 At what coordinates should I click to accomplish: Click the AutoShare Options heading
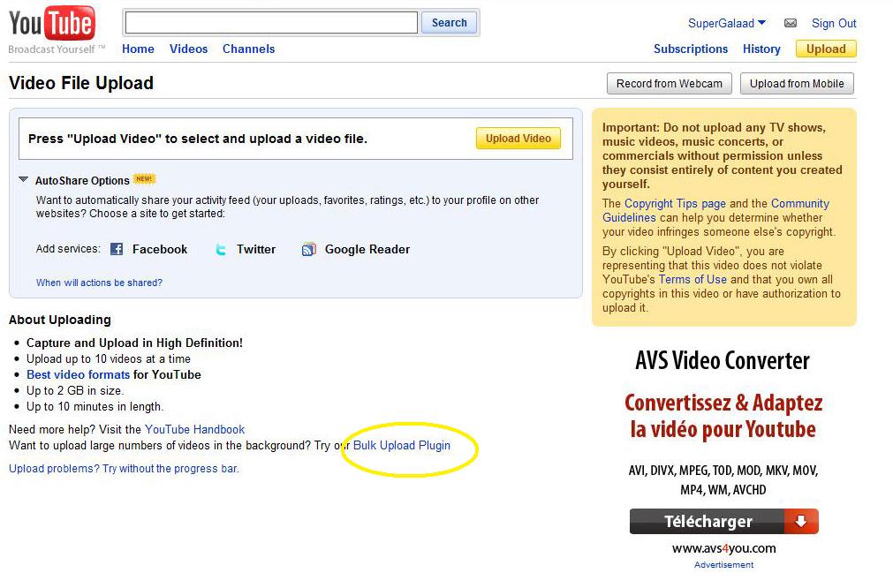coord(82,180)
